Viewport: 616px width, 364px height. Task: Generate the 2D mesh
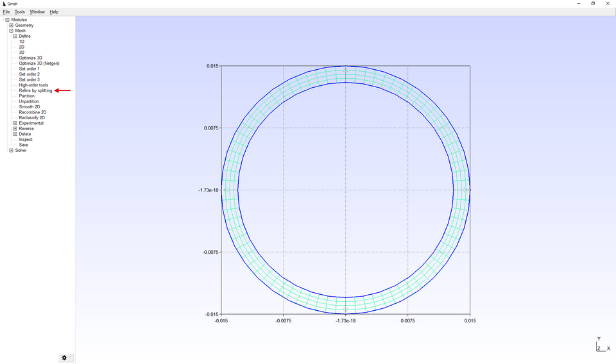(22, 47)
